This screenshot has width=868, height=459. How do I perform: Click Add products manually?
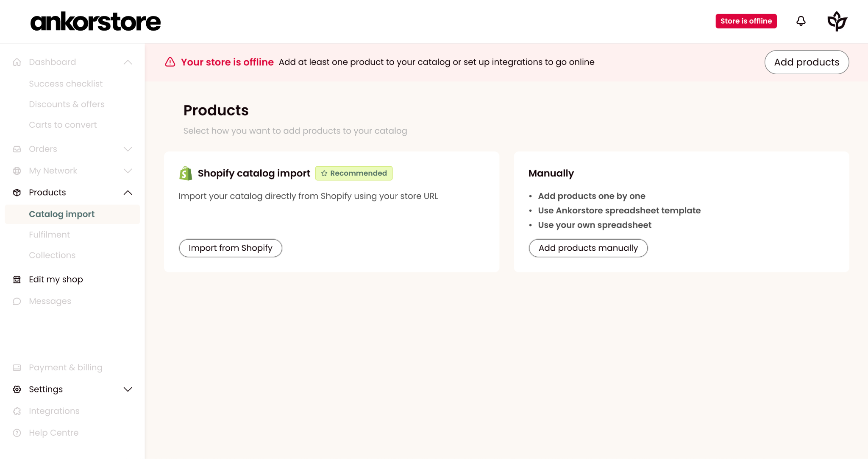[588, 248]
